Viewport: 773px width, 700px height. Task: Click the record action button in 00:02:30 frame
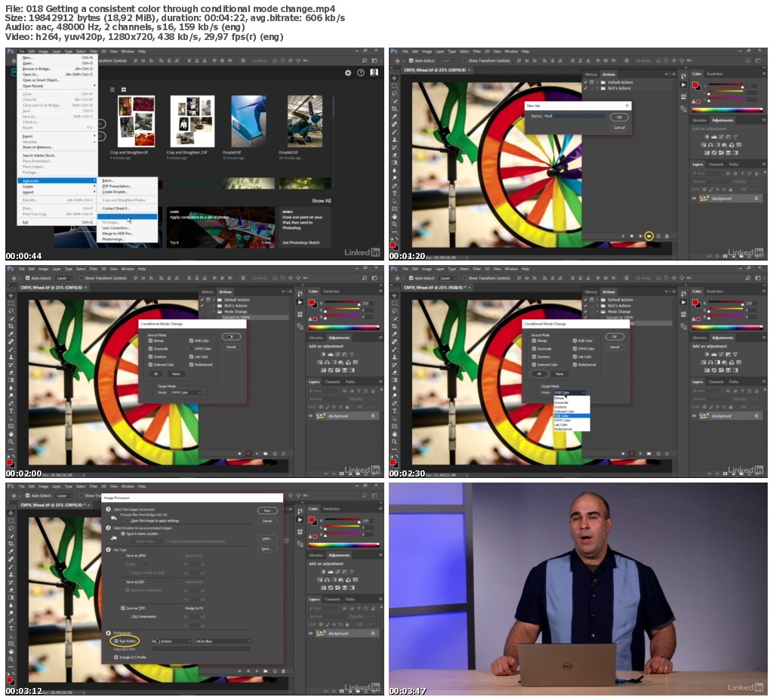(x=632, y=453)
